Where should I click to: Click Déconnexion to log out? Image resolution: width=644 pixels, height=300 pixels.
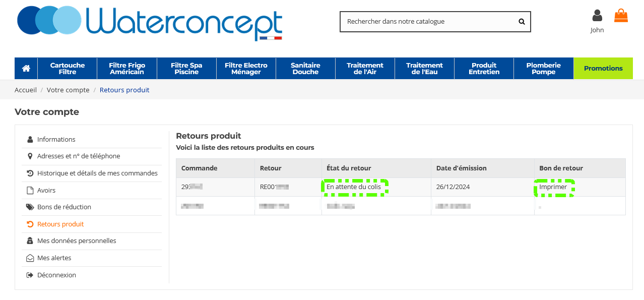coord(56,275)
